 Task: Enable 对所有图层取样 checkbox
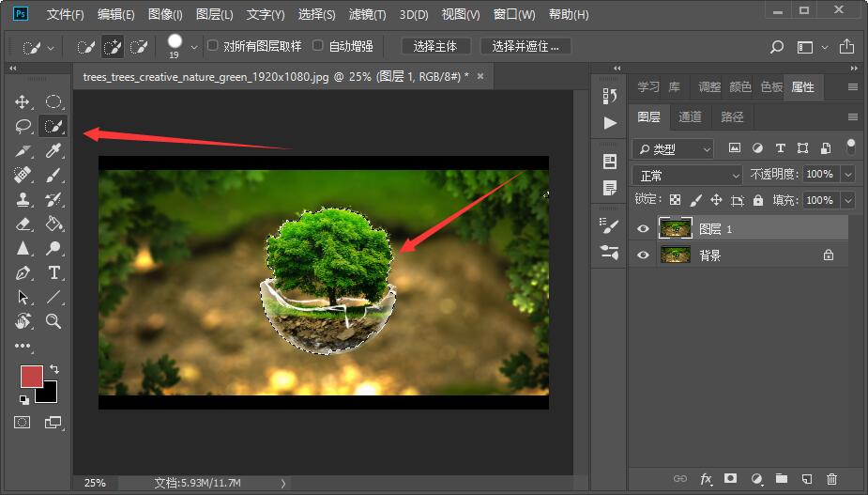[x=213, y=45]
